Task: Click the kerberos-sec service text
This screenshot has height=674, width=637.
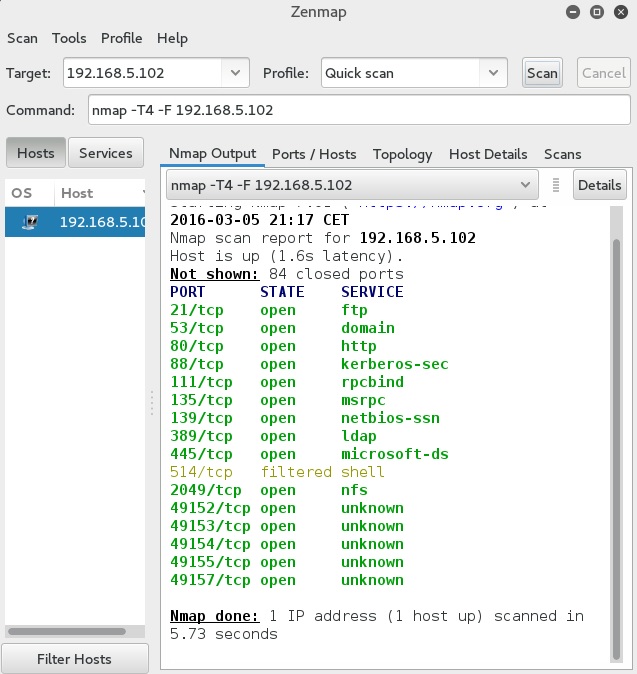Action: (x=395, y=364)
